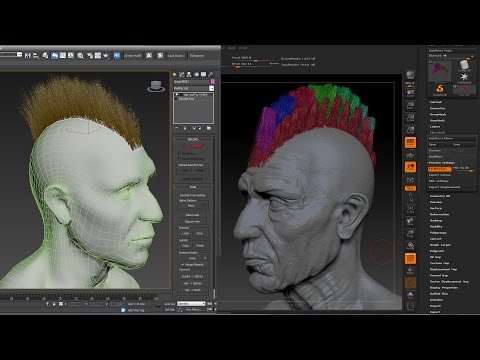Toggle the Floor grid icon in ZBrush
Image resolution: width=480 pixels, height=360 pixels.
410,155
